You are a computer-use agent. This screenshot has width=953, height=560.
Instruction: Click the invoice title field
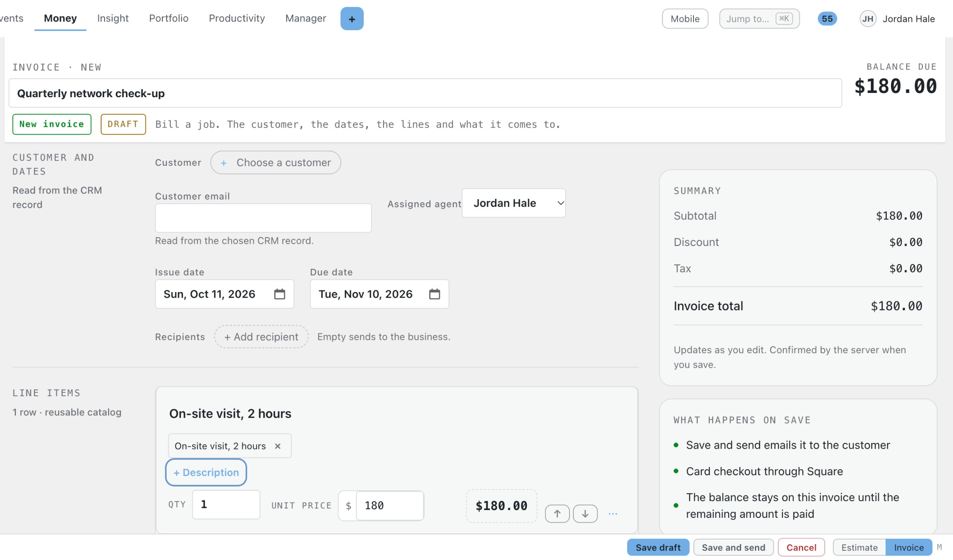coord(425,93)
